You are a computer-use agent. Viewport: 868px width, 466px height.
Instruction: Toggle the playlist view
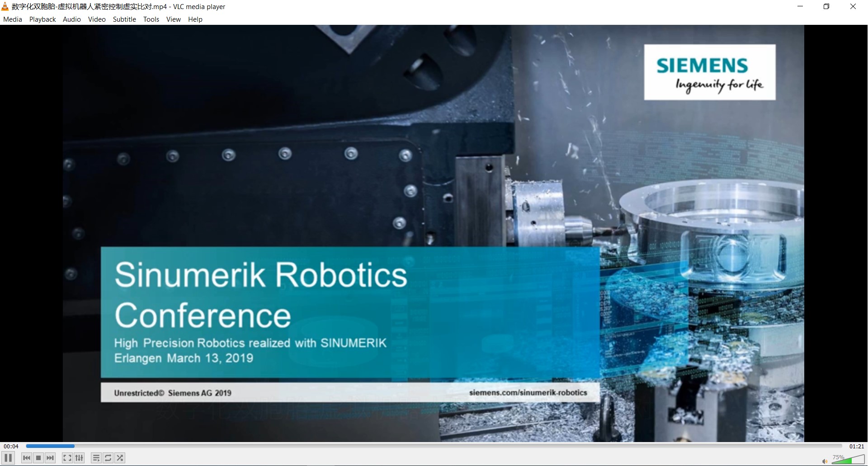96,458
